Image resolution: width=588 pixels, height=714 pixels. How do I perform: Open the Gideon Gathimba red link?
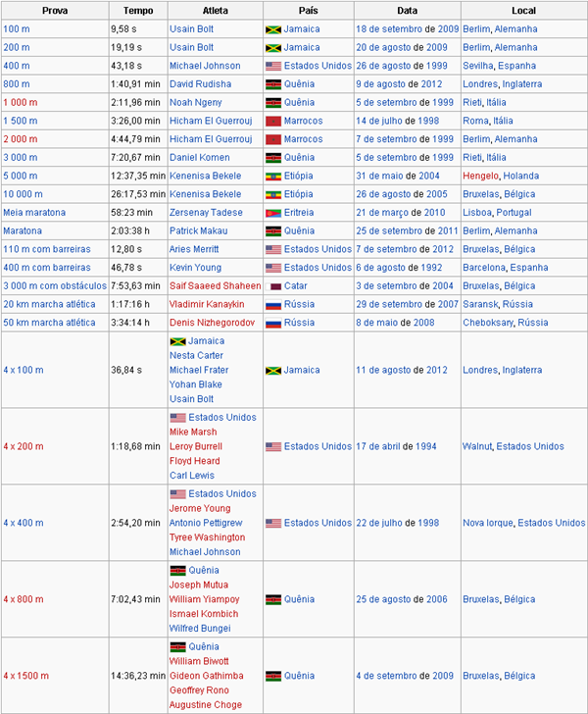coord(206,676)
